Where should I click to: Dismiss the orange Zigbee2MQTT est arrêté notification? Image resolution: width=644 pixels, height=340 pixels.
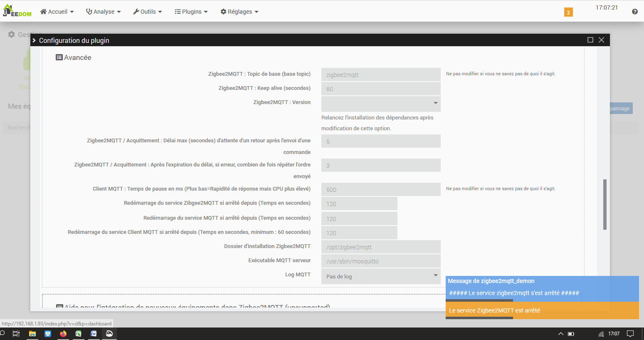(x=542, y=310)
